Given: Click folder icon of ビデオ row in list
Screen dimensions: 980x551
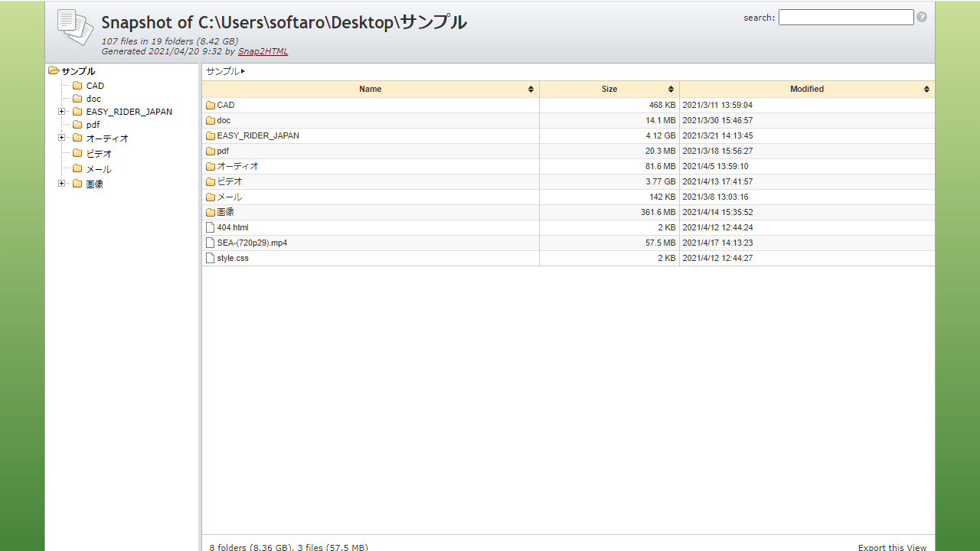Looking at the screenshot, I should [211, 182].
